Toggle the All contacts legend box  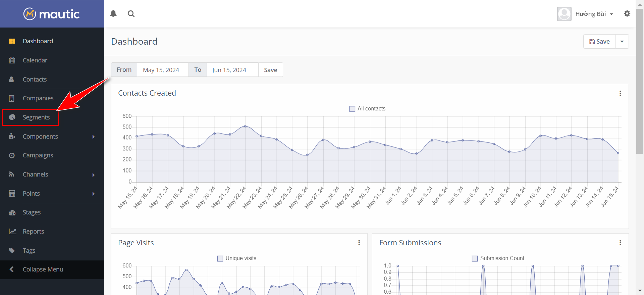click(352, 109)
